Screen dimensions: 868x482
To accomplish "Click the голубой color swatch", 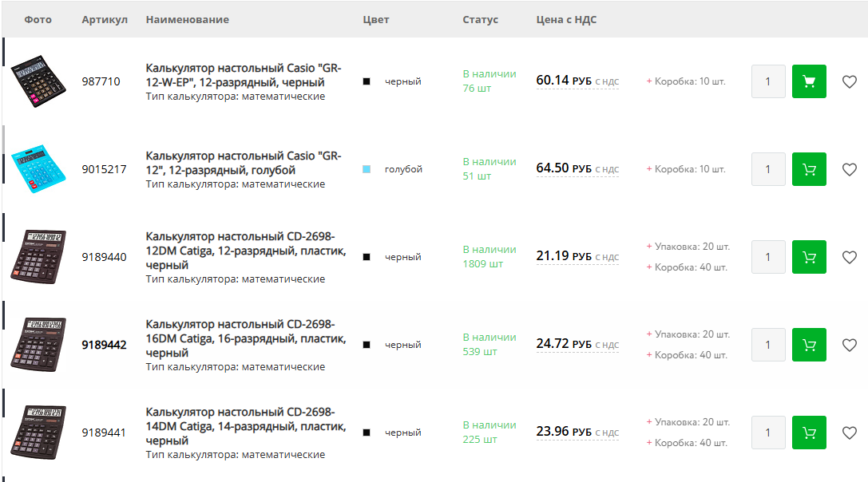I will coord(367,169).
